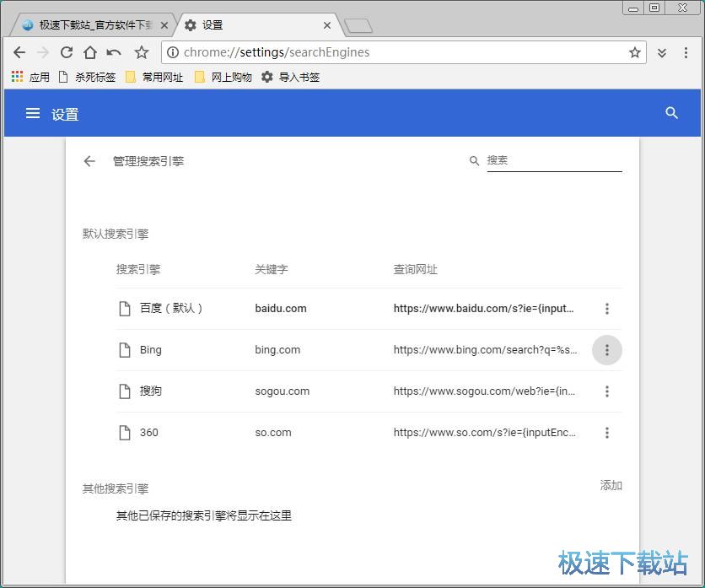Open the extensions overflow chevron
705x588 pixels.
click(662, 53)
